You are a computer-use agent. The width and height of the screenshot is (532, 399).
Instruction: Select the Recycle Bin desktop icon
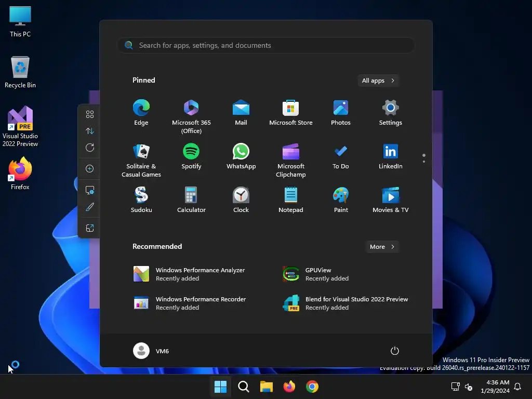(x=20, y=72)
